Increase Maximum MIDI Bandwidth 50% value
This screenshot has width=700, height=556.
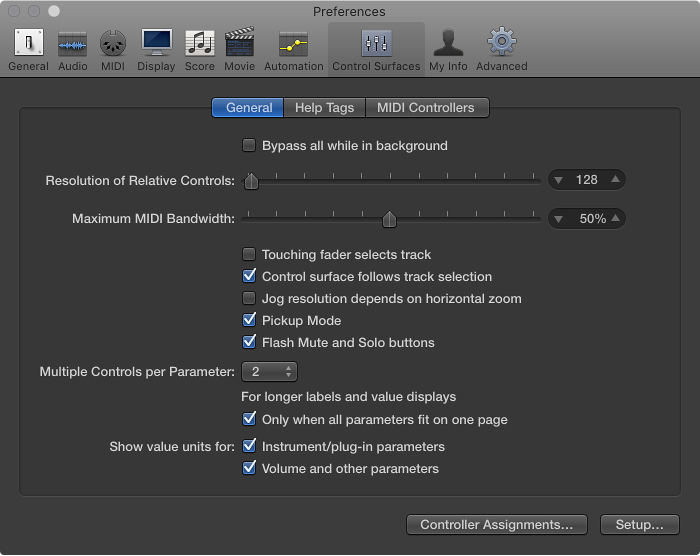(x=615, y=218)
